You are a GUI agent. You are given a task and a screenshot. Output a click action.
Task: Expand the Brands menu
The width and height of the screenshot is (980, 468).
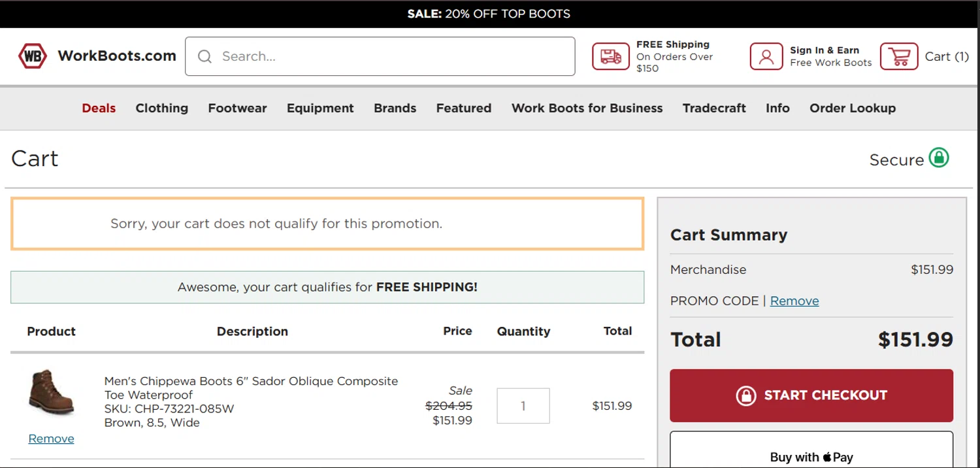coord(395,109)
